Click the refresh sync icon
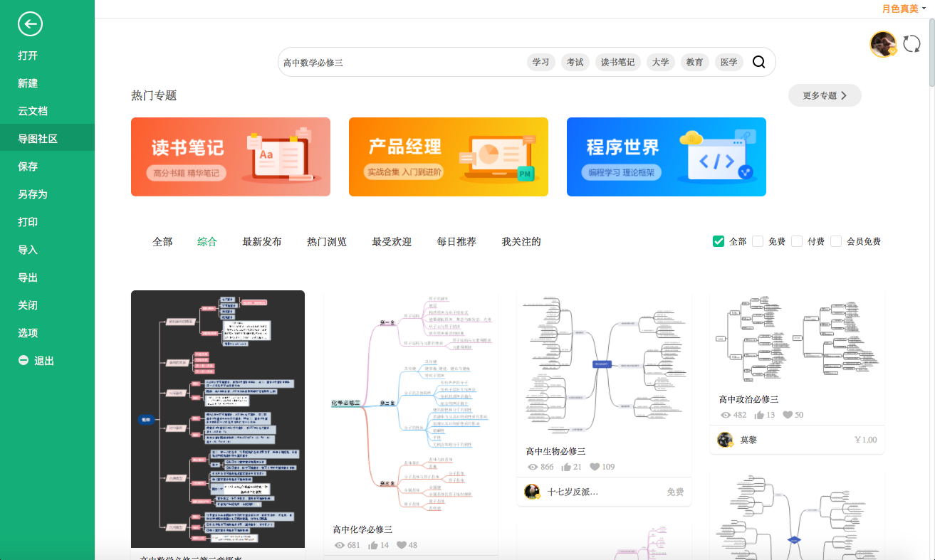This screenshot has width=935, height=560. [912, 44]
